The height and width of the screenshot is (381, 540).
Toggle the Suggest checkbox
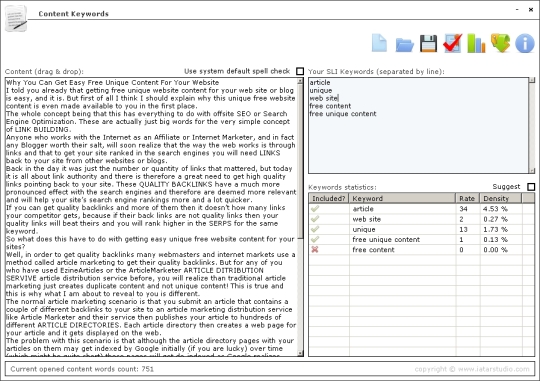[531, 187]
